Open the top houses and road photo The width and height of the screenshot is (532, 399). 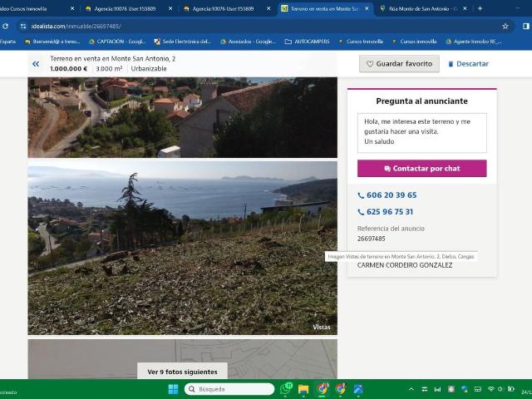point(183,117)
